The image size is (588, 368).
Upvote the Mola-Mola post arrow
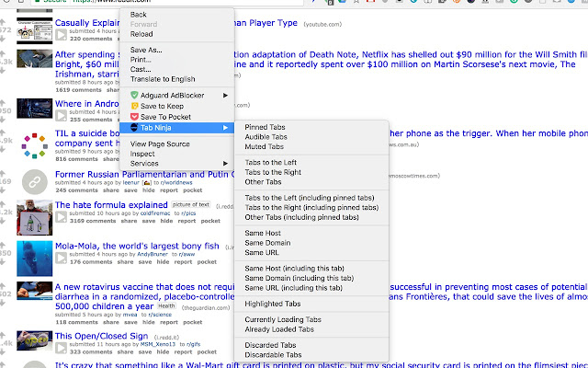click(x=3, y=245)
